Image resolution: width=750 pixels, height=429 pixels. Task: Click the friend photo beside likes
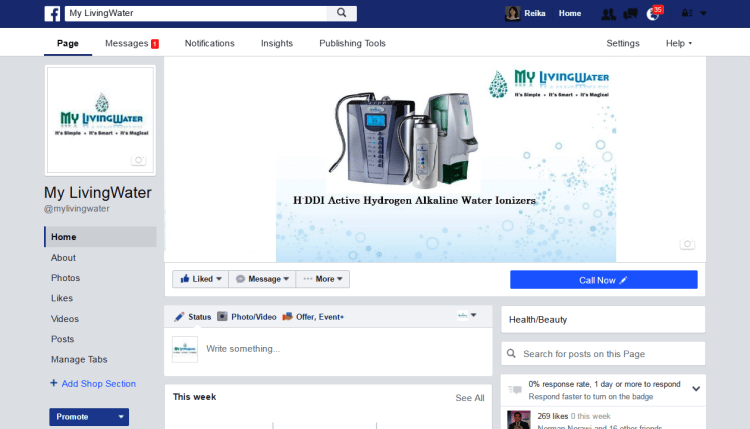pos(518,419)
